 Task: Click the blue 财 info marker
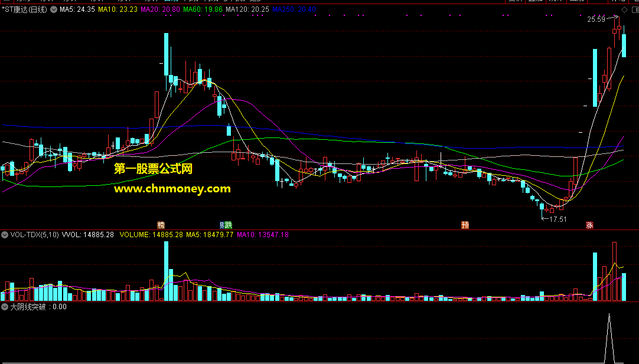(221, 225)
